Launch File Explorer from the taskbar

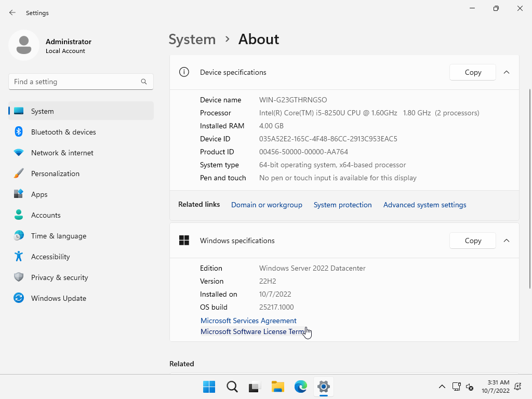[x=277, y=387]
